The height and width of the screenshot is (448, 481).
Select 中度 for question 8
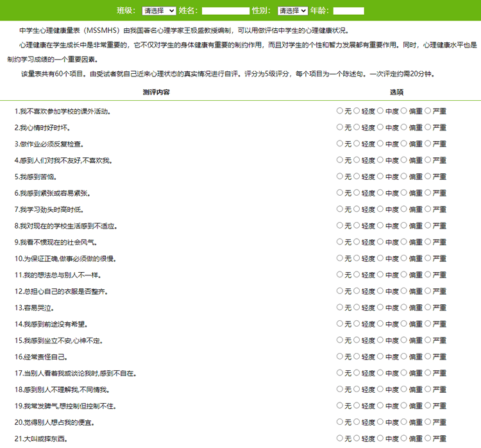click(x=380, y=225)
